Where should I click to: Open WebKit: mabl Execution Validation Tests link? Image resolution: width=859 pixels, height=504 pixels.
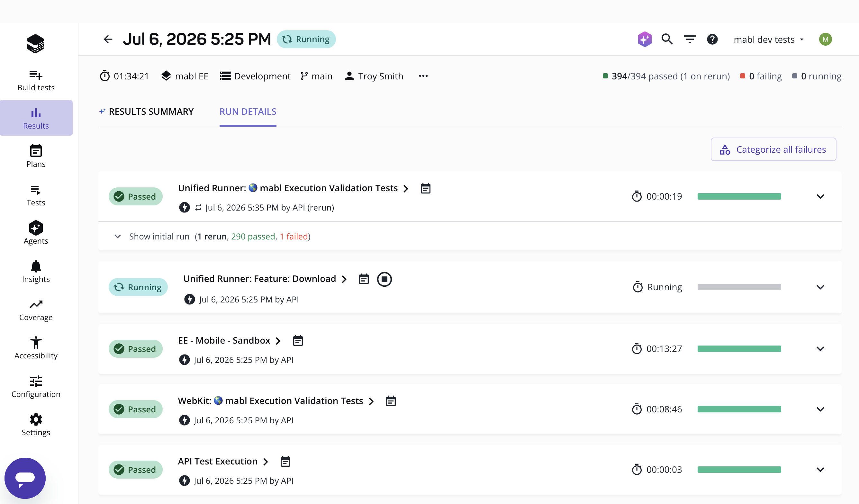(x=276, y=401)
